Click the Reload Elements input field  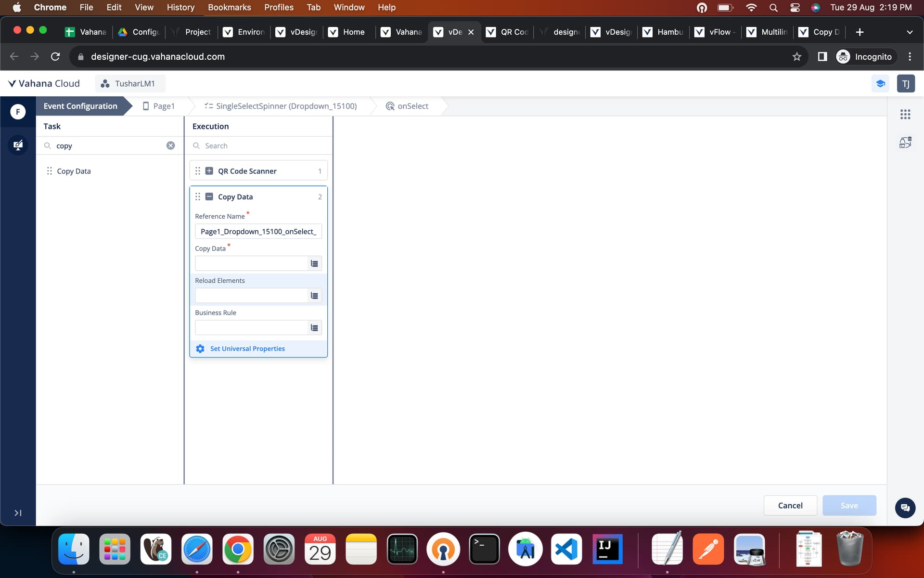pos(251,296)
